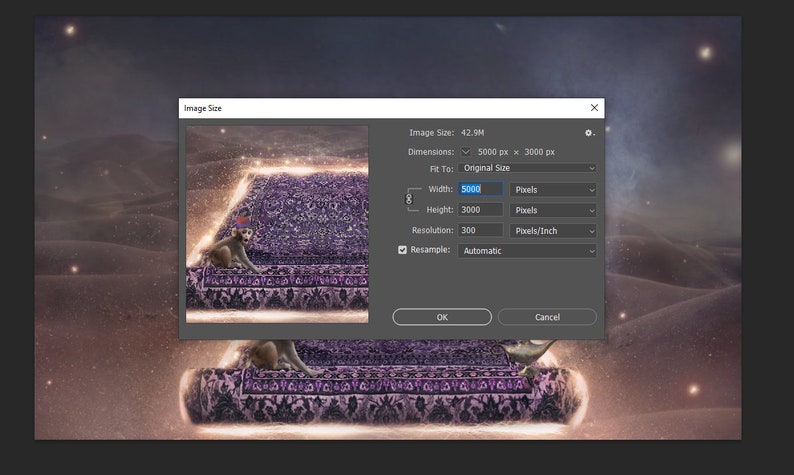The width and height of the screenshot is (794, 475).
Task: Click the Height value field showing 3000
Action: [x=481, y=210]
